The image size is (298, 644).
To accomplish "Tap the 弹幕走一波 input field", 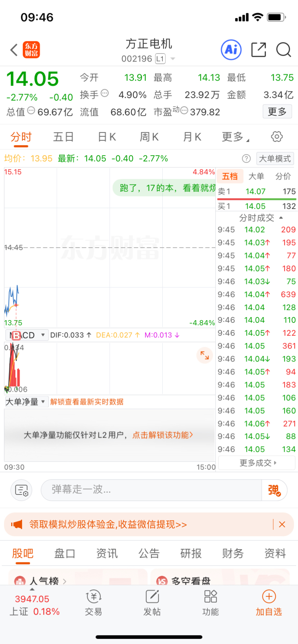I will point(151,490).
